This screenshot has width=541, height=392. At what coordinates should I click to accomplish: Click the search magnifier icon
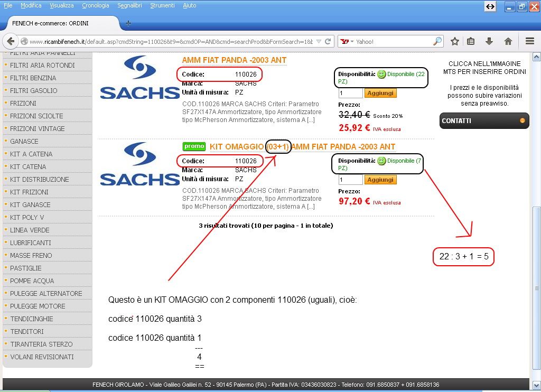(437, 41)
